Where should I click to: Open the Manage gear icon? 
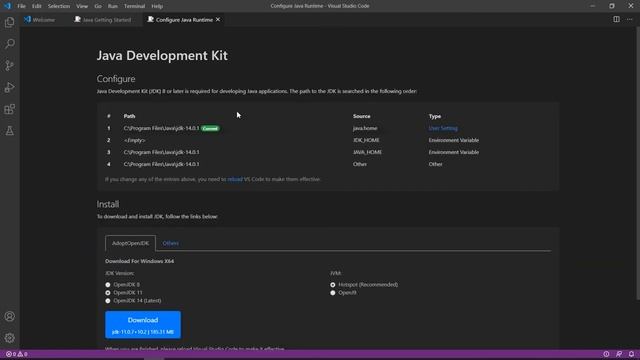[10, 338]
